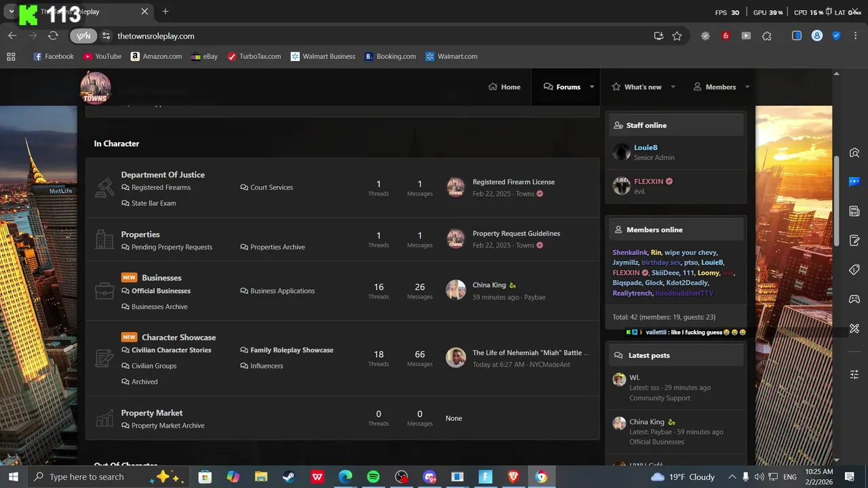Click the Towns forum logo
This screenshot has width=868, height=488.
click(x=95, y=87)
